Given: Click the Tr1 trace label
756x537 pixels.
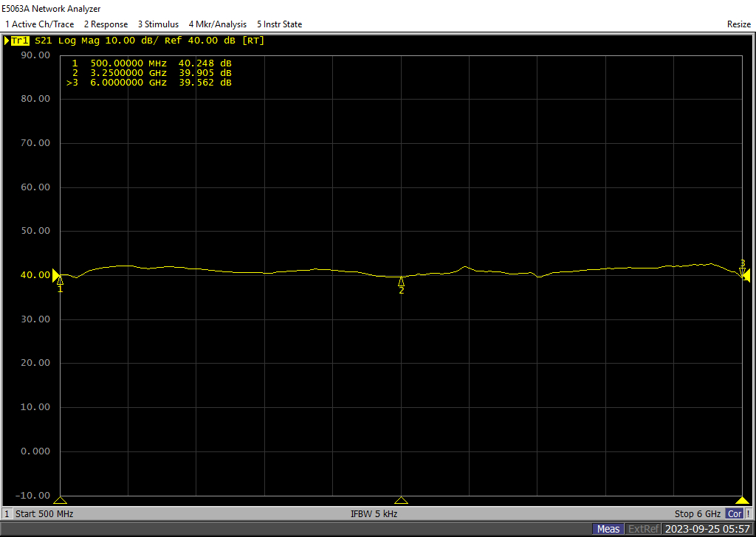Looking at the screenshot, I should click(20, 41).
